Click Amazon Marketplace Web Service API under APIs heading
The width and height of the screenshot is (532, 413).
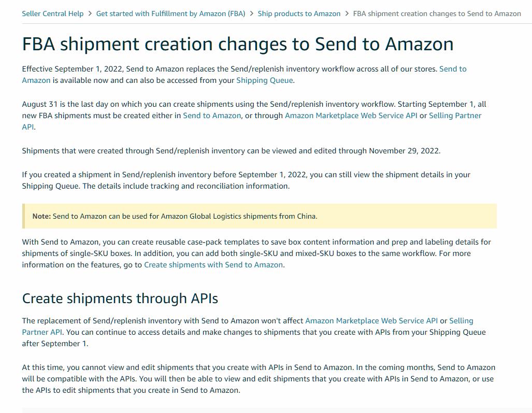click(x=371, y=321)
